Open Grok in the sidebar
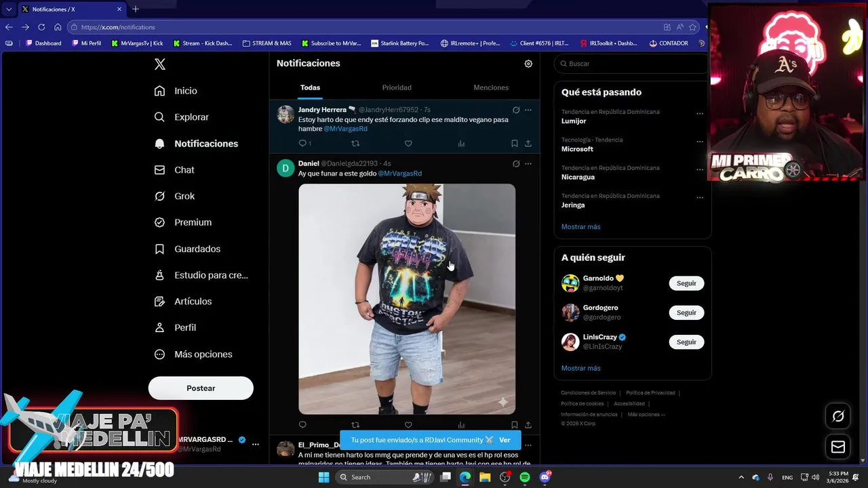Viewport: 868px width, 488px height. point(174,197)
